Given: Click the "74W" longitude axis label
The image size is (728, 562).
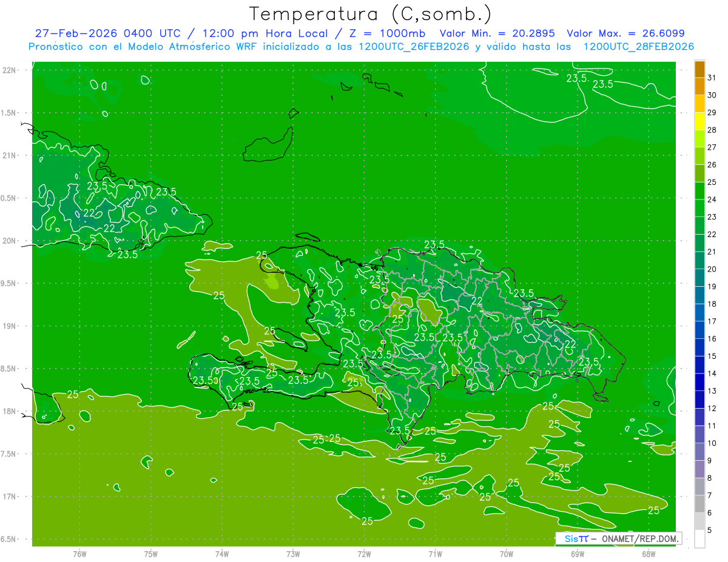Looking at the screenshot, I should tap(221, 554).
